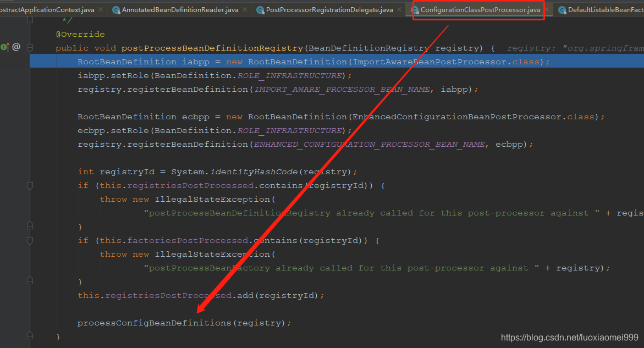Click the public keyword in method signature
Image resolution: width=644 pixels, height=348 pixels.
pos(72,48)
